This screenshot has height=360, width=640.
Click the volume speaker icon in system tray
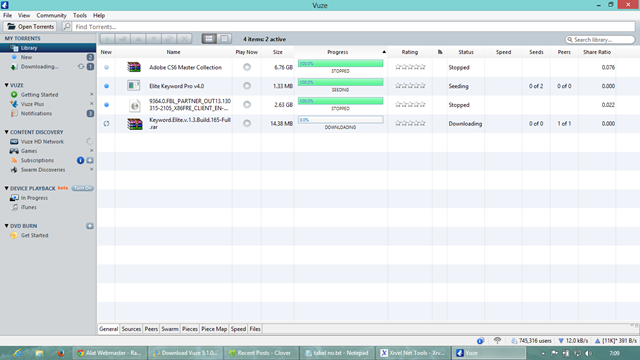tap(588, 353)
